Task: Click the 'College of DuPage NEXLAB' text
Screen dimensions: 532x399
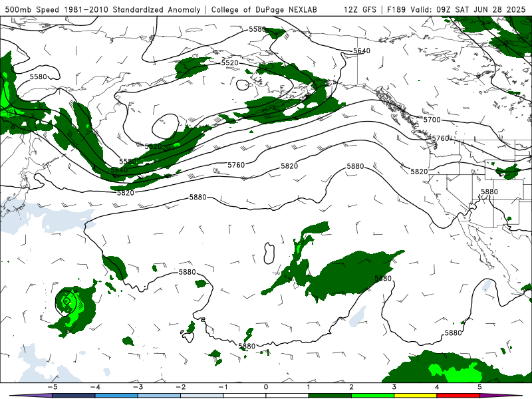Action: [x=264, y=9]
